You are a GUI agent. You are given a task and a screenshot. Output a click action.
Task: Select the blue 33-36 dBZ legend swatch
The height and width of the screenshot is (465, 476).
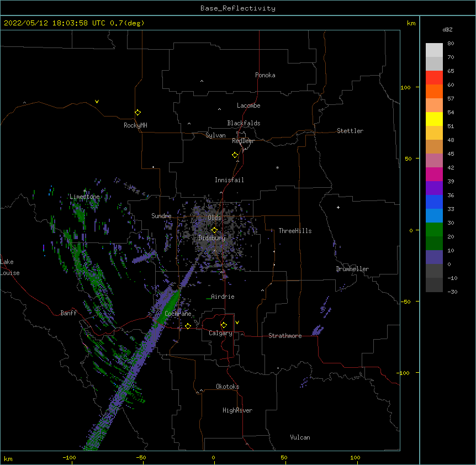coord(434,202)
